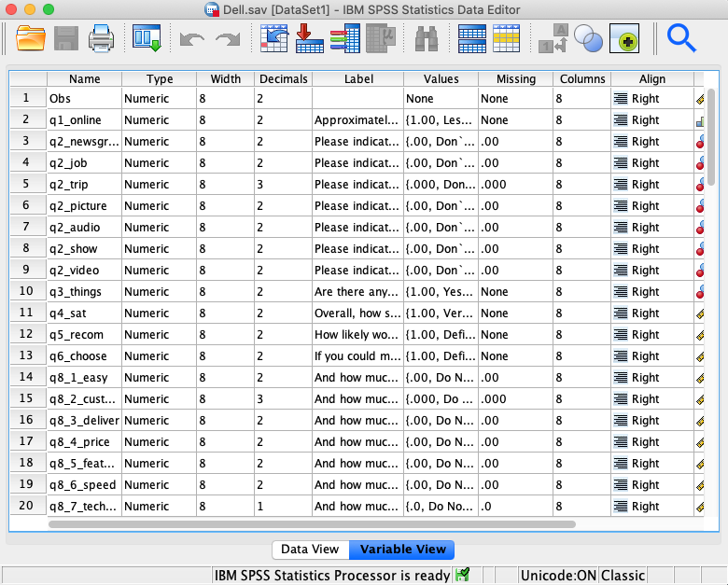Click Go to Case icon
The height and width of the screenshot is (585, 728).
[273, 38]
